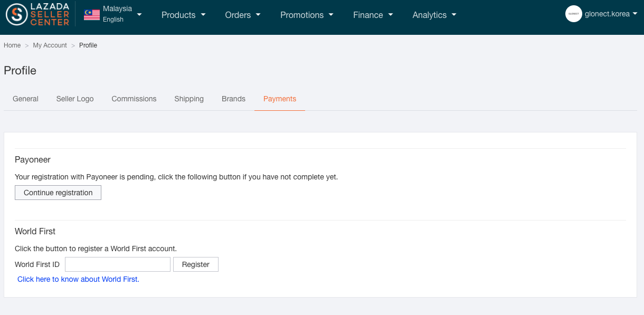Open the glonect.korea account dropdown
This screenshot has height=315, width=644.
[x=611, y=14]
